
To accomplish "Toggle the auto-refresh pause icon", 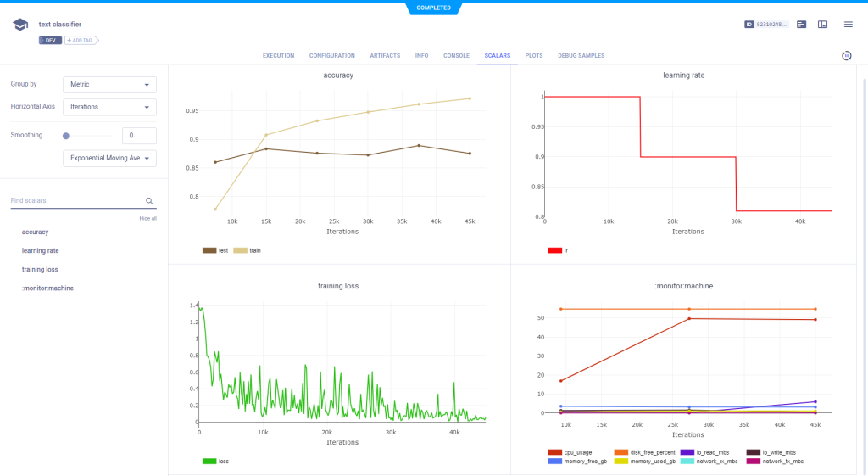I will [x=846, y=56].
